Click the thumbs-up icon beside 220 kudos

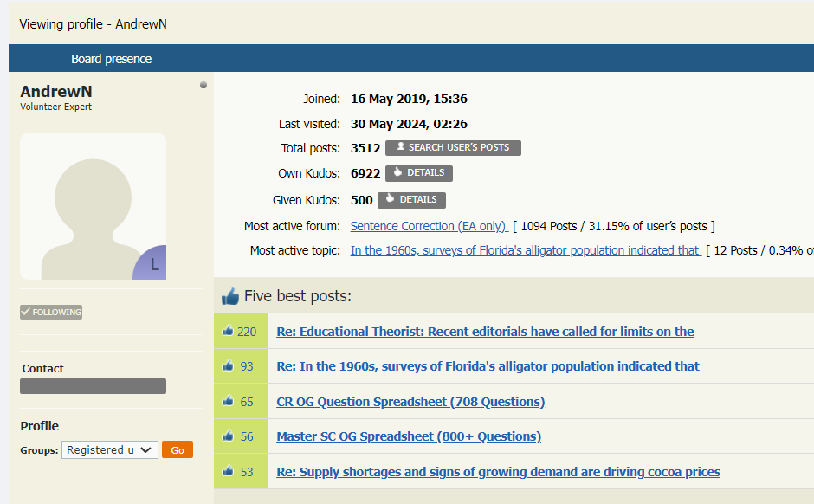click(228, 331)
